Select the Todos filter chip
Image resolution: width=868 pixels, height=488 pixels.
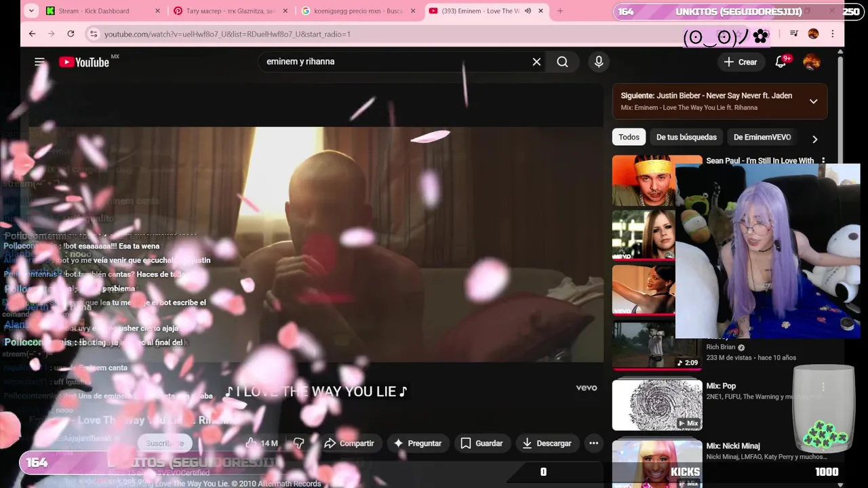pos(629,137)
